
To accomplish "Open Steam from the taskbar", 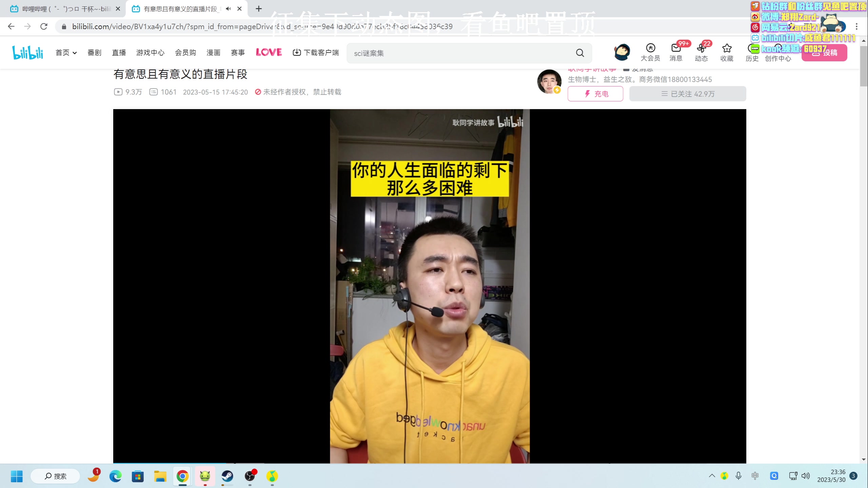I will pos(227,476).
